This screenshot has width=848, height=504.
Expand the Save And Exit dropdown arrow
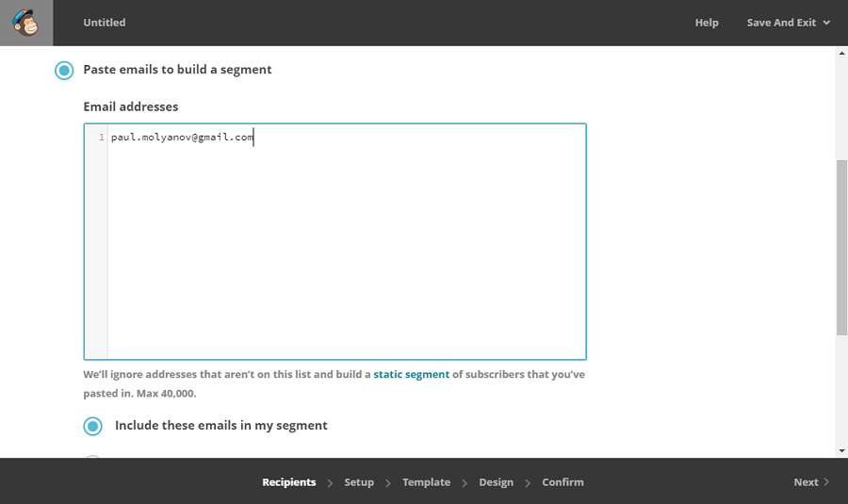pyautogui.click(x=826, y=23)
